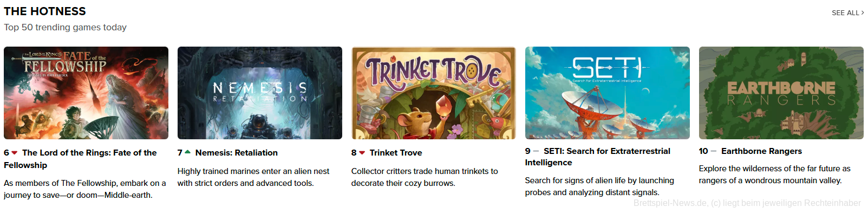This screenshot has height=213, width=868.
Task: Click the red down-trend arrow beside rank 6
Action: 15,153
